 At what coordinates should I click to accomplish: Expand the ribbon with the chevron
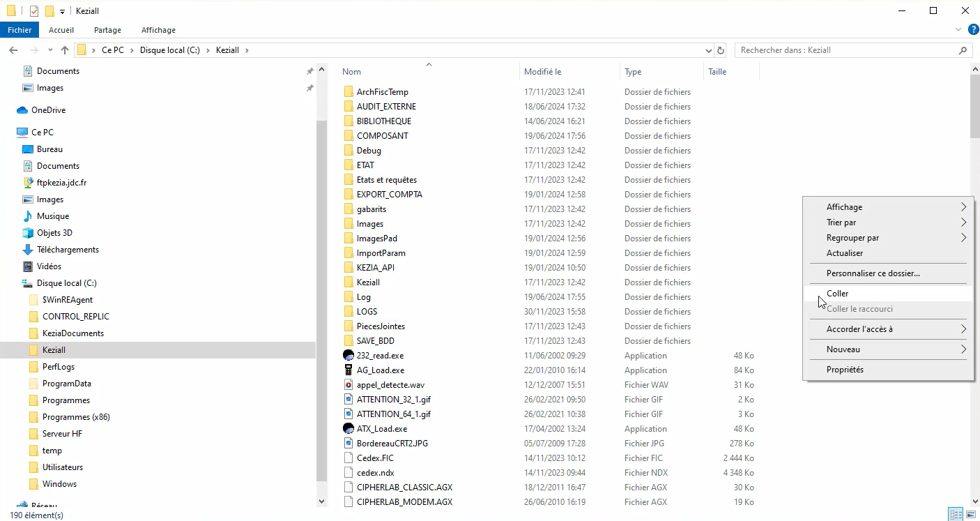[958, 30]
